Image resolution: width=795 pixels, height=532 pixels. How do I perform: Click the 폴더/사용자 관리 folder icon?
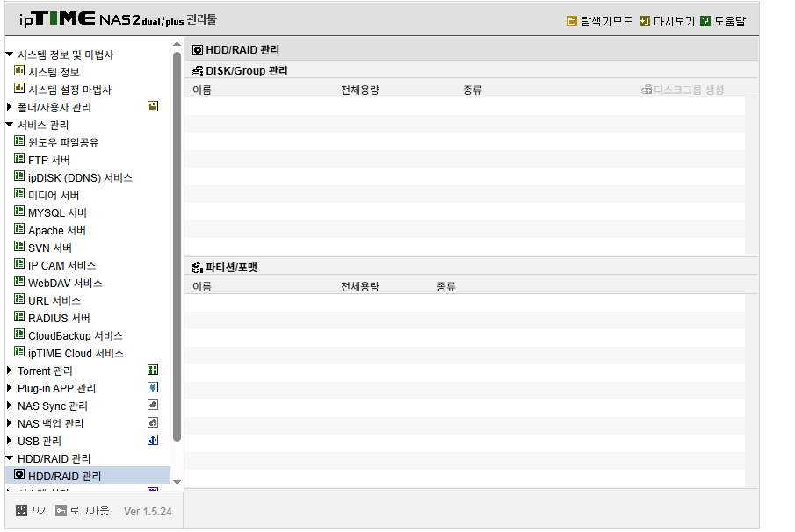pyautogui.click(x=153, y=106)
